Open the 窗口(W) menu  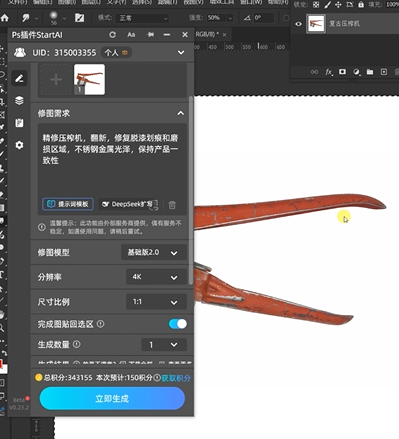pos(251,2)
